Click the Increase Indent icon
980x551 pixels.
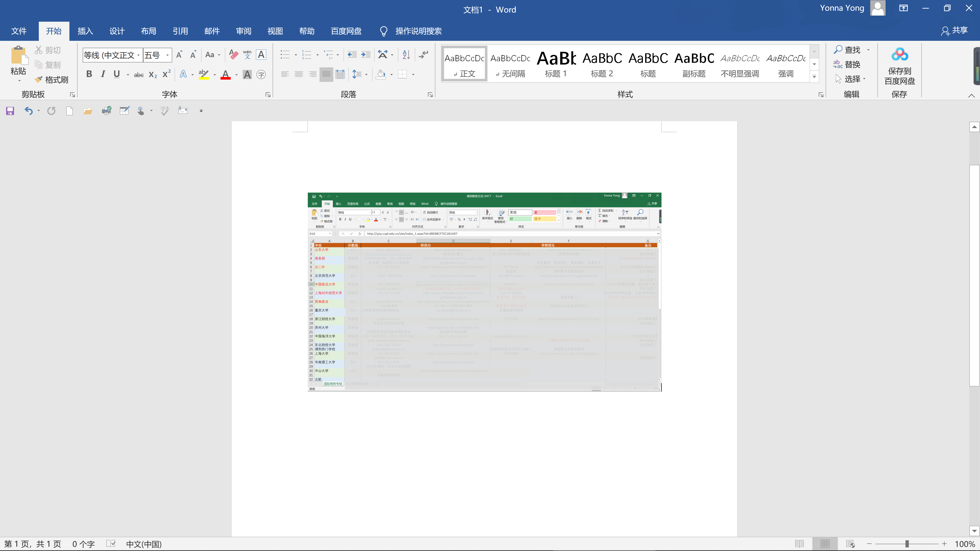click(x=366, y=55)
